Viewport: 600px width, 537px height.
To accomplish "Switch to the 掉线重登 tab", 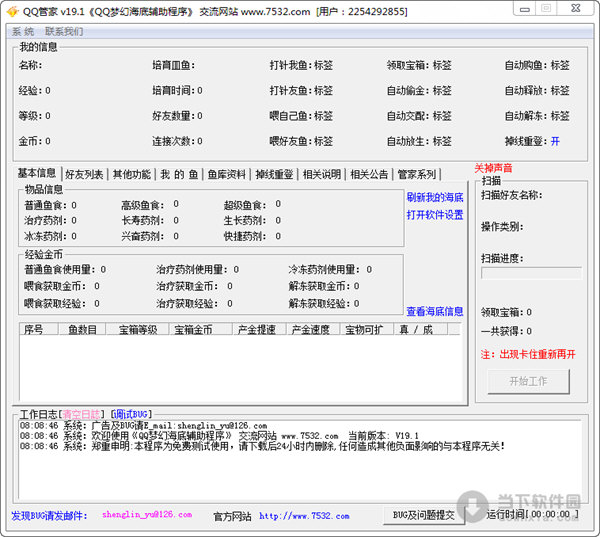I will [274, 175].
